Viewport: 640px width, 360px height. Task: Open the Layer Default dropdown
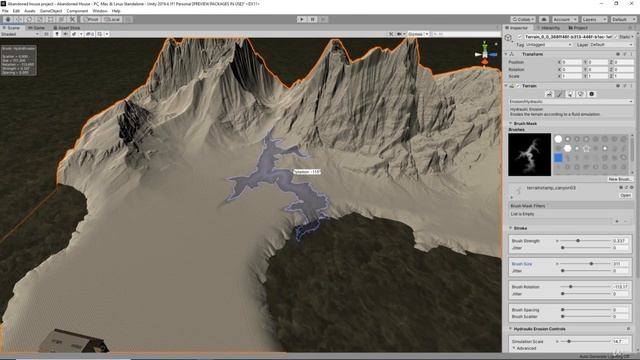(611, 44)
